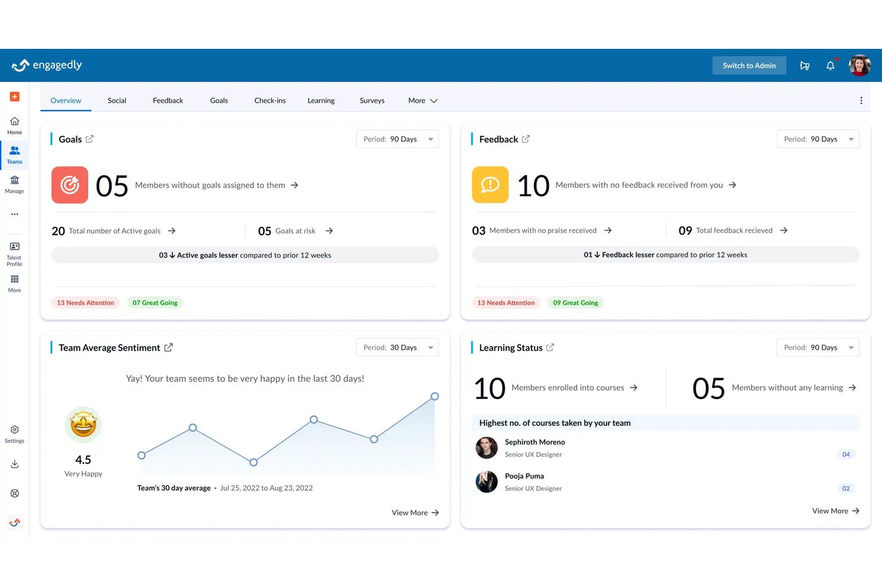Click the red goals target icon
This screenshot has height=588, width=882.
point(70,185)
